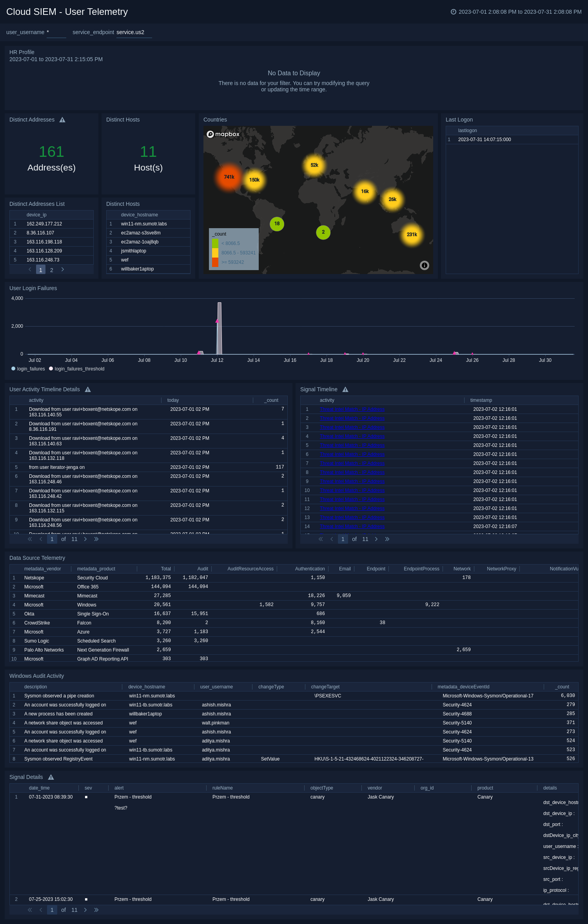Click next arrow in Distinct Addresses List
Screen dimensions: 588x924
click(63, 270)
